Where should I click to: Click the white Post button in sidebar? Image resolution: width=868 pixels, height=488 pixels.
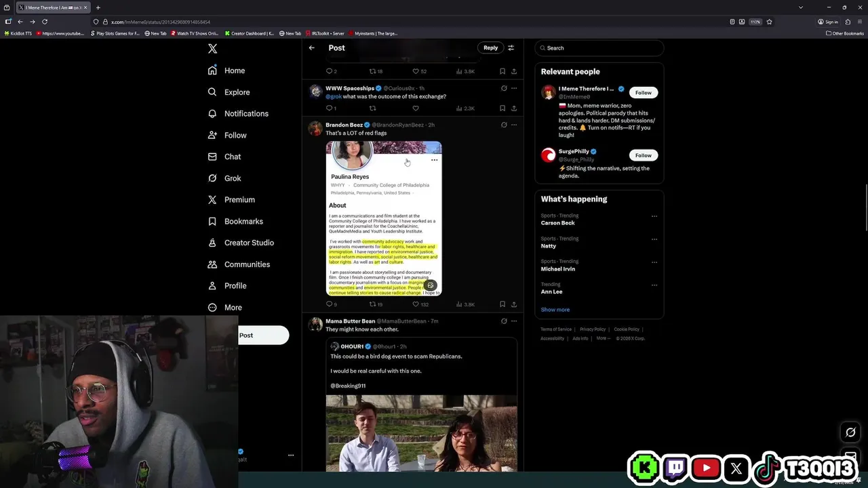pyautogui.click(x=264, y=335)
